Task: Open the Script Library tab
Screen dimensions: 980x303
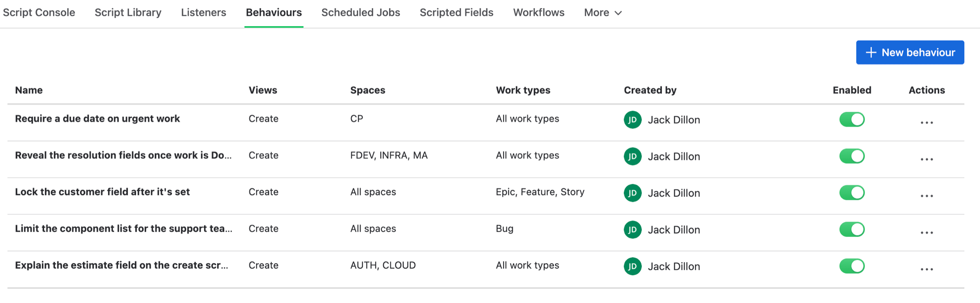Action: pos(128,13)
